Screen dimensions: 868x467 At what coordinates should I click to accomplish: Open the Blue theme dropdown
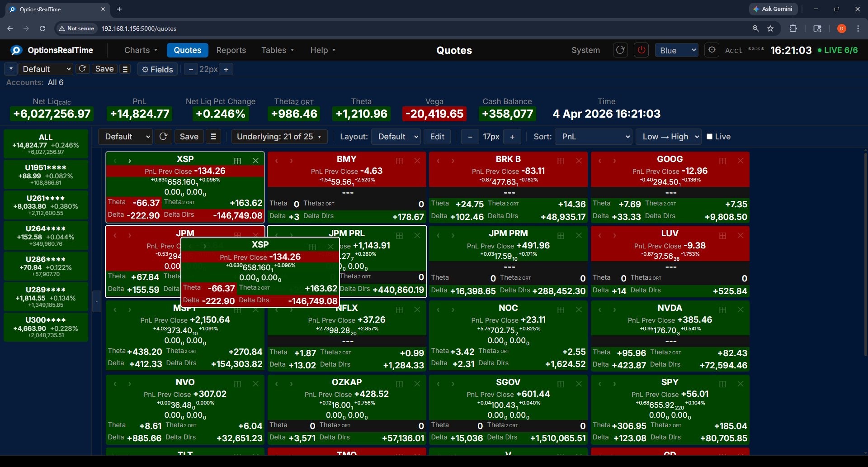(676, 50)
